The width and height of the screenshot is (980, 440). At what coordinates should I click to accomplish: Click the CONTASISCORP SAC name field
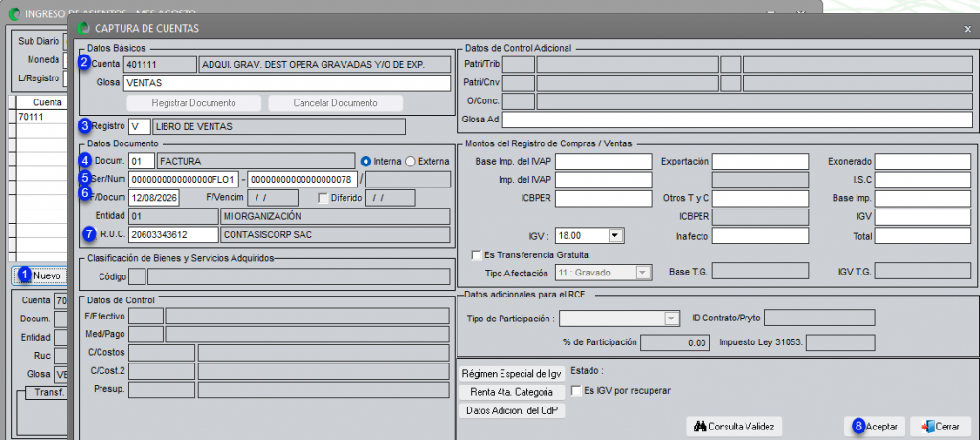pyautogui.click(x=336, y=235)
